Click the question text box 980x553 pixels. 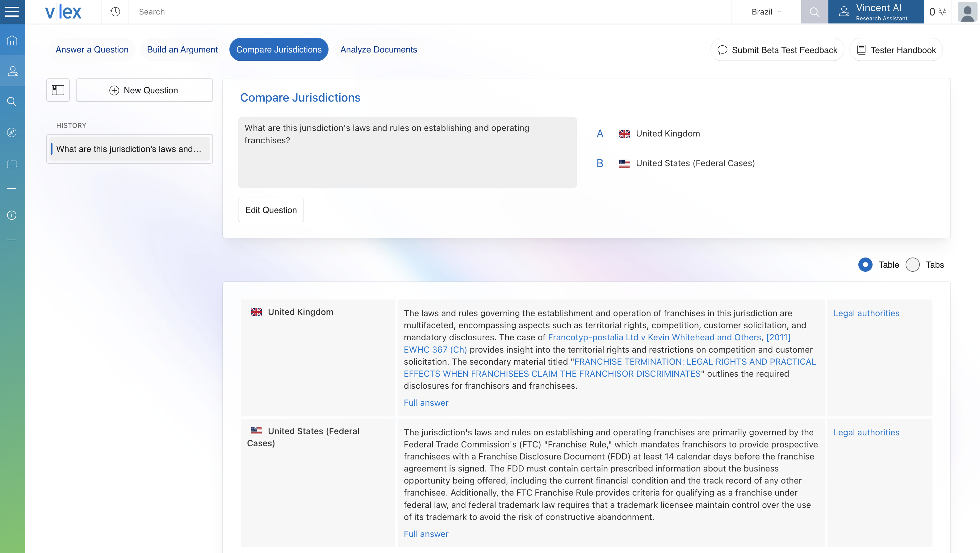tap(407, 152)
